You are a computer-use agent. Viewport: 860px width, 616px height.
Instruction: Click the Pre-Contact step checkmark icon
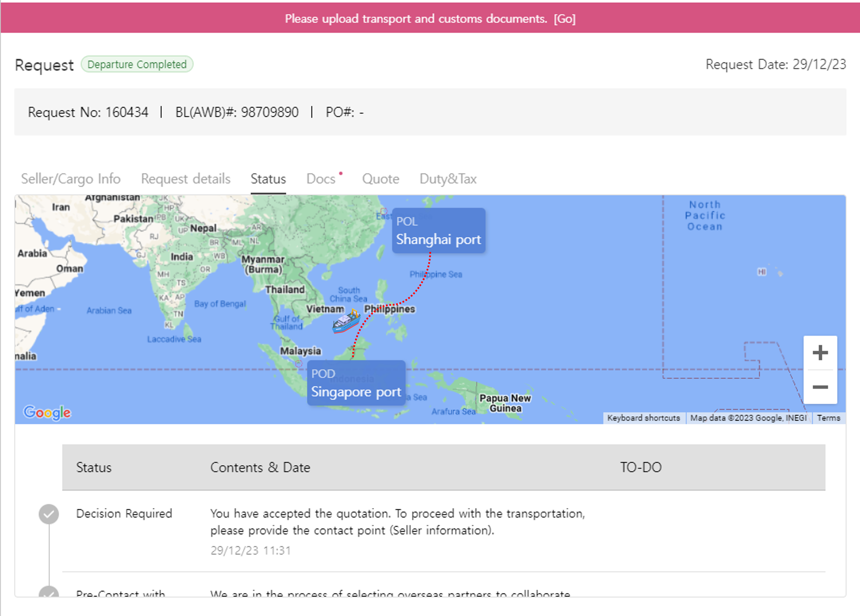[x=49, y=592]
